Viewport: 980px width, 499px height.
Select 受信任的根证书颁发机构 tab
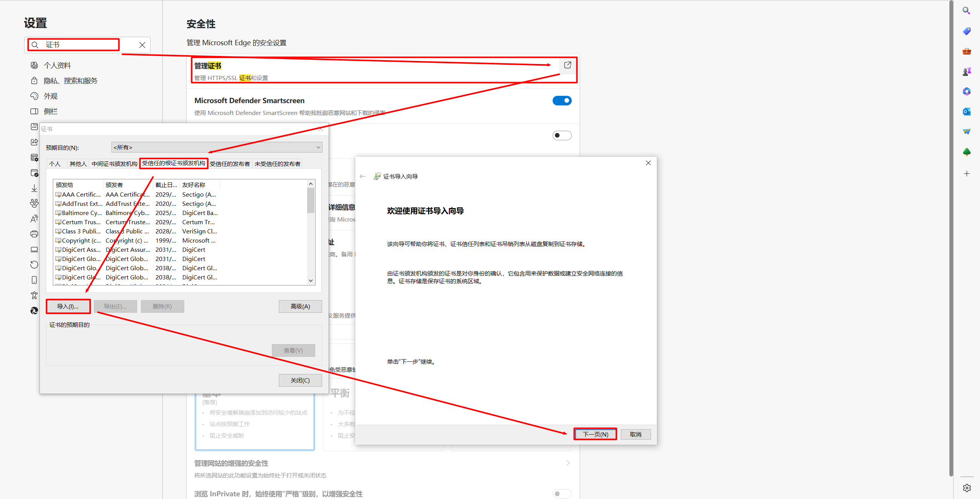tap(173, 163)
